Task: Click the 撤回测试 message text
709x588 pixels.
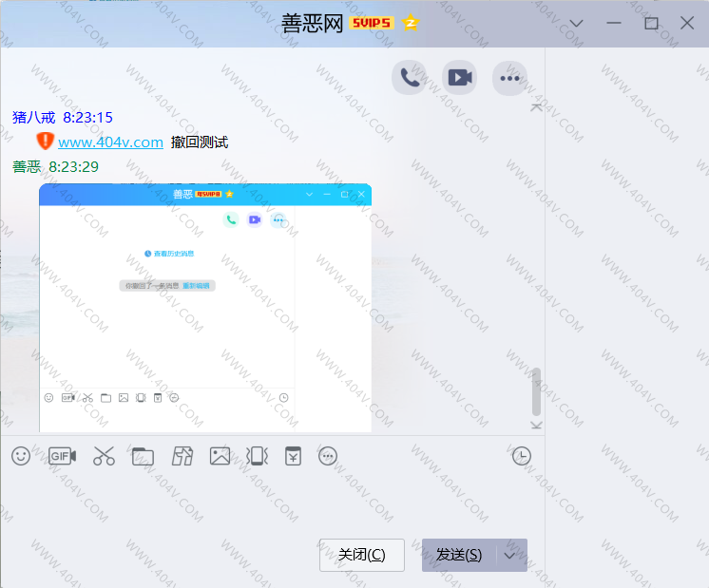Action: (200, 142)
